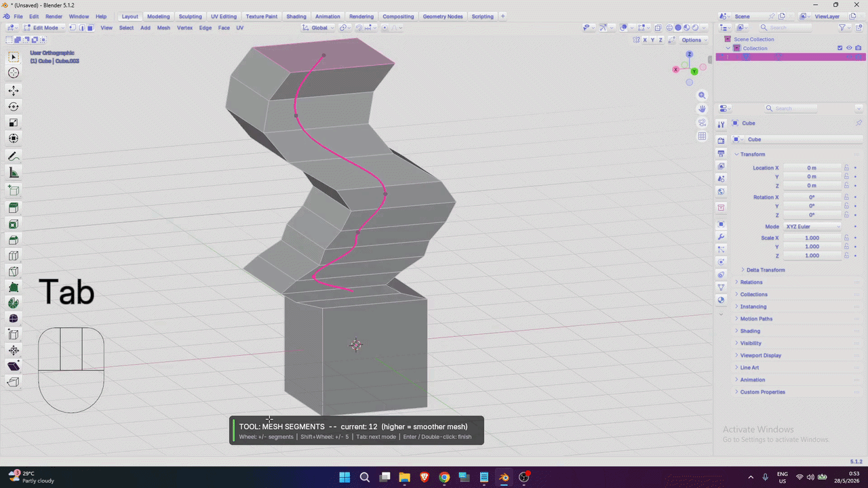
Task: Activate the Scale tool
Action: (14, 123)
